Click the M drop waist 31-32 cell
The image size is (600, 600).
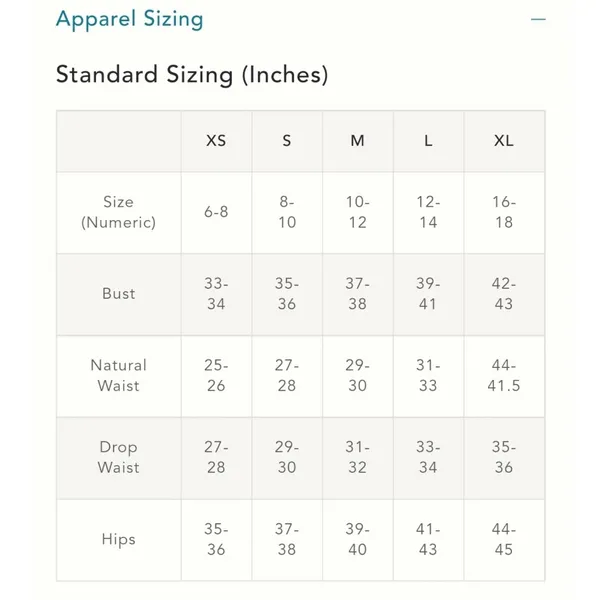tap(358, 458)
